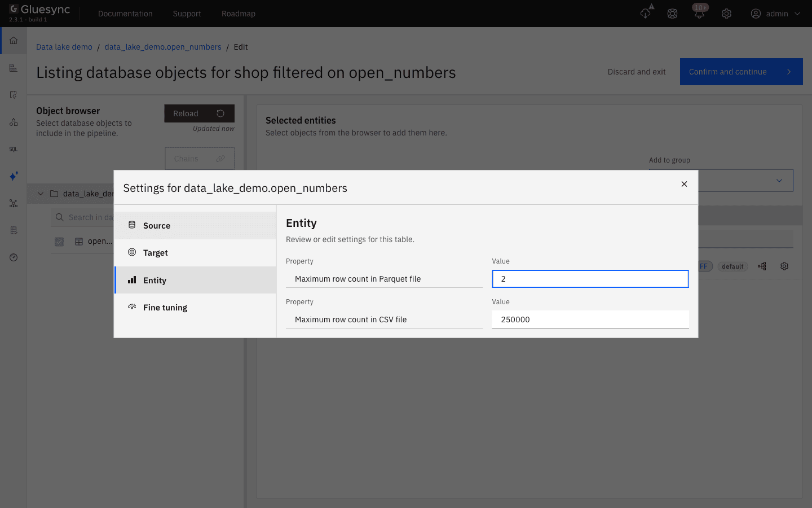This screenshot has width=812, height=508.
Task: Click the entity hierarchy mapping icon
Action: (x=762, y=266)
